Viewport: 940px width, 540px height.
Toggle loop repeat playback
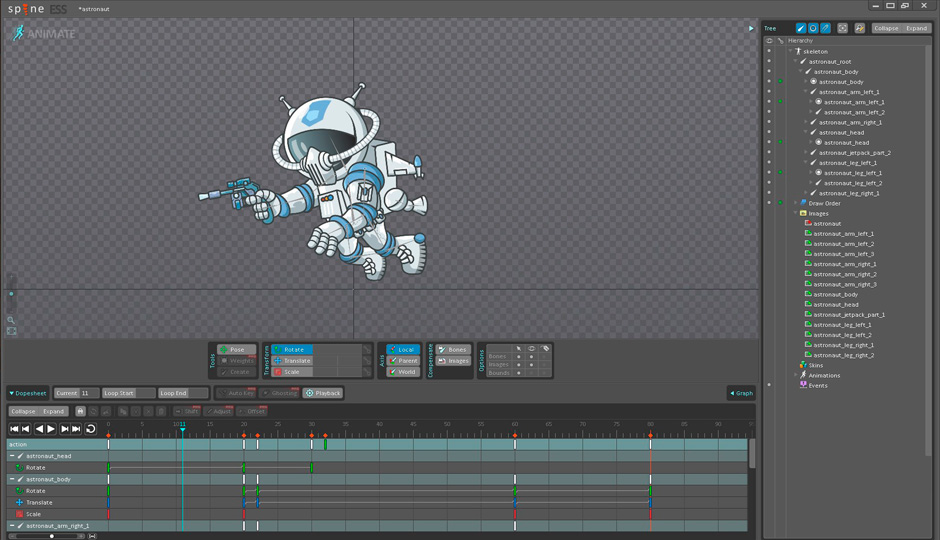tap(91, 429)
